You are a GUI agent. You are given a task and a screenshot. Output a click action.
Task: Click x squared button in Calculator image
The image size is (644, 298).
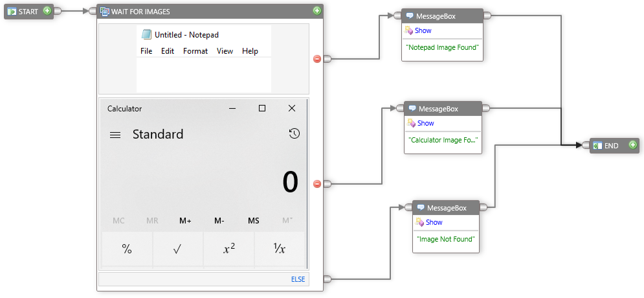pyautogui.click(x=228, y=249)
